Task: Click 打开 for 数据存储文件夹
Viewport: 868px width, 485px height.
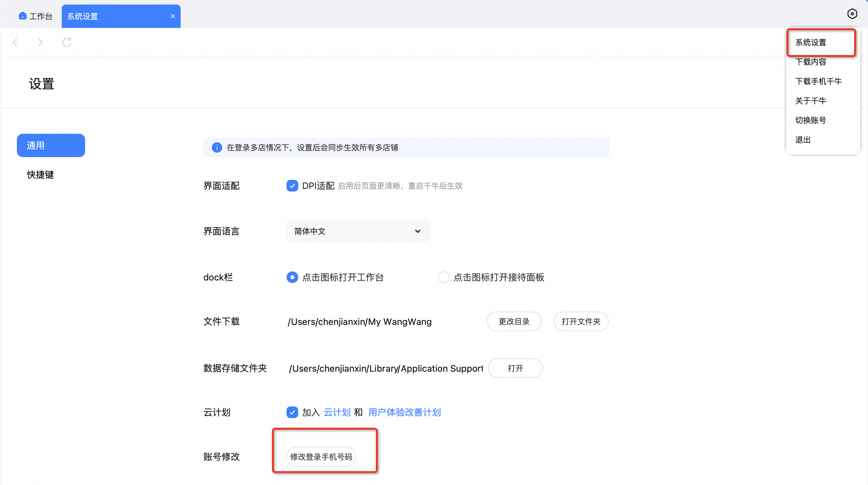Action: pos(515,368)
